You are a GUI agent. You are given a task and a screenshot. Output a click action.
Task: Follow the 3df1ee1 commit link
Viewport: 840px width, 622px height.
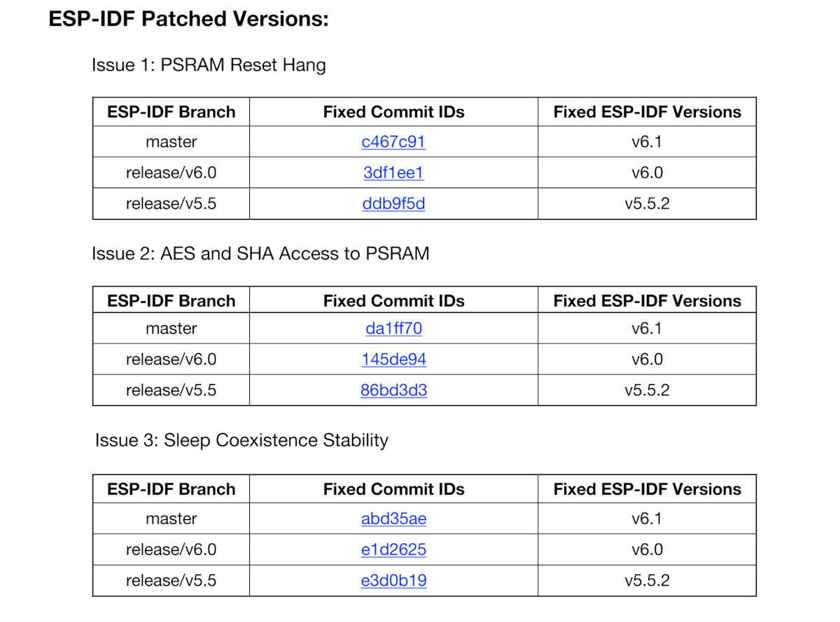pos(393,173)
